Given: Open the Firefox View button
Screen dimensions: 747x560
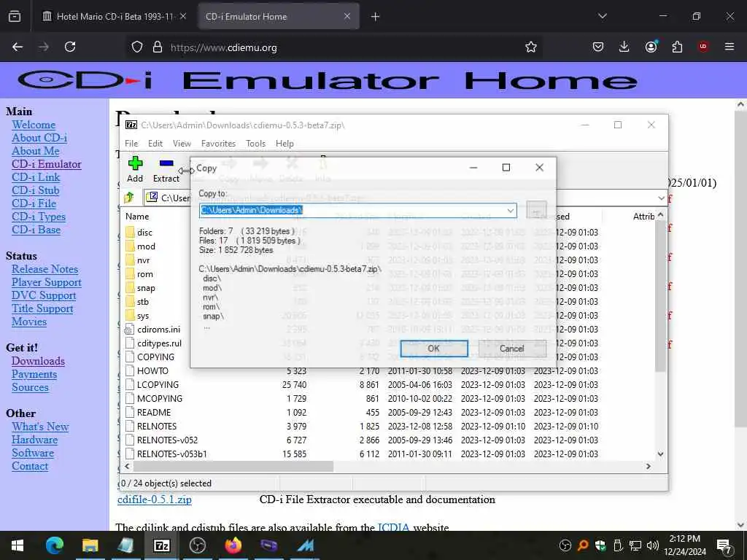Looking at the screenshot, I should pyautogui.click(x=15, y=17).
